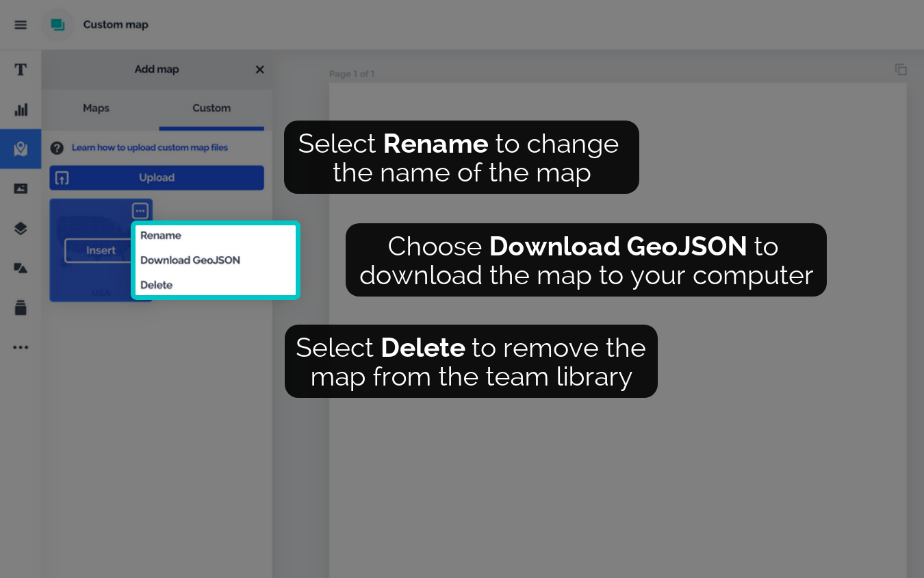Open the hamburger menu in the top bar
Image resolution: width=924 pixels, height=578 pixels.
pyautogui.click(x=21, y=25)
